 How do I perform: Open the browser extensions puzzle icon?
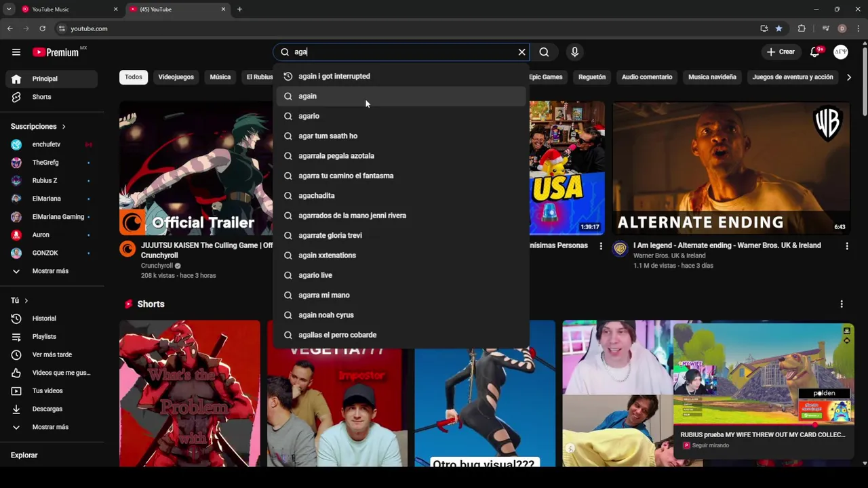[x=802, y=28]
